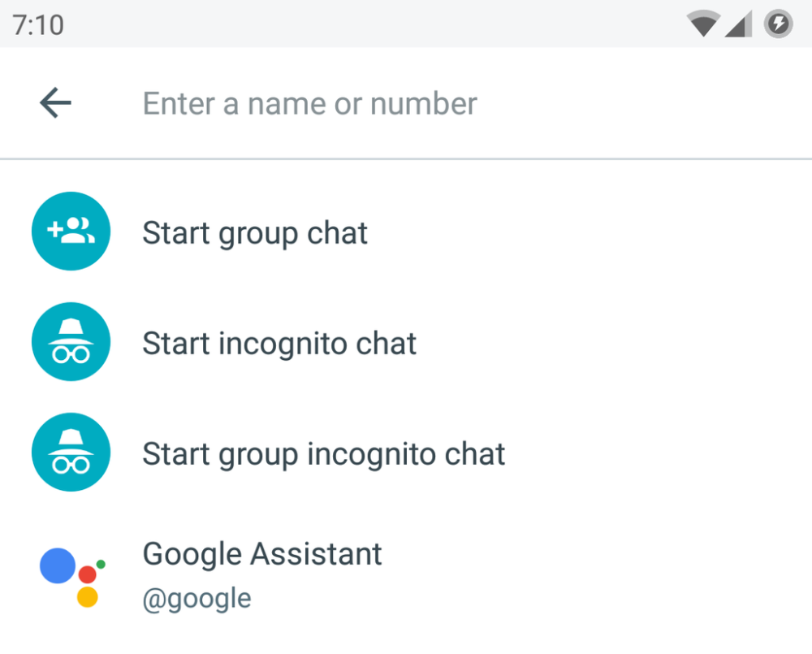Select the 'Start group incognito chat' option
812x654 pixels.
point(323,454)
